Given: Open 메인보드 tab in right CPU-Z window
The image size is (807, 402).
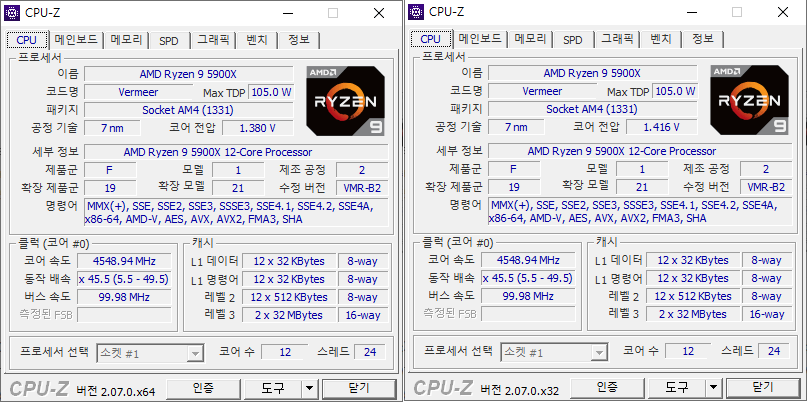Looking at the screenshot, I should coord(480,40).
